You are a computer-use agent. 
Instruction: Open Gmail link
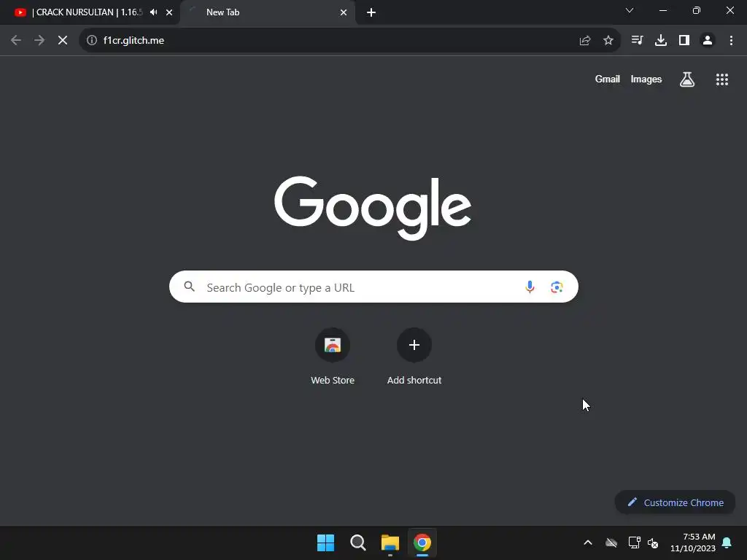(x=608, y=79)
